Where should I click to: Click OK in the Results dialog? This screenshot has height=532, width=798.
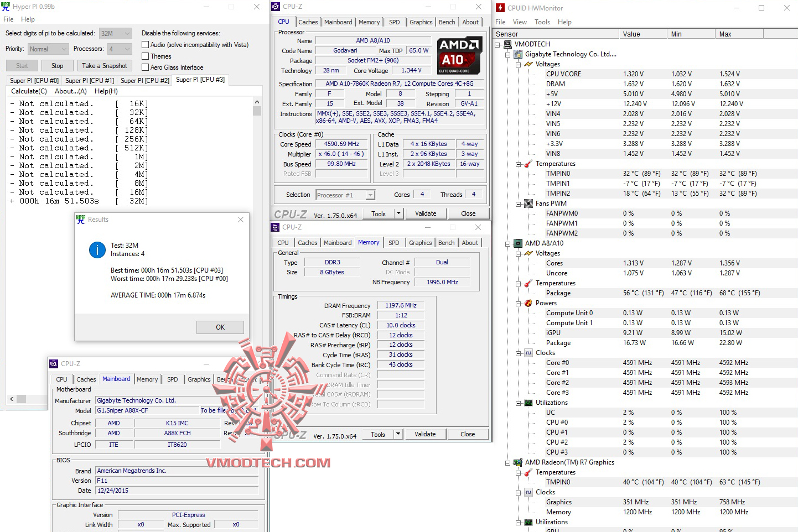point(220,327)
